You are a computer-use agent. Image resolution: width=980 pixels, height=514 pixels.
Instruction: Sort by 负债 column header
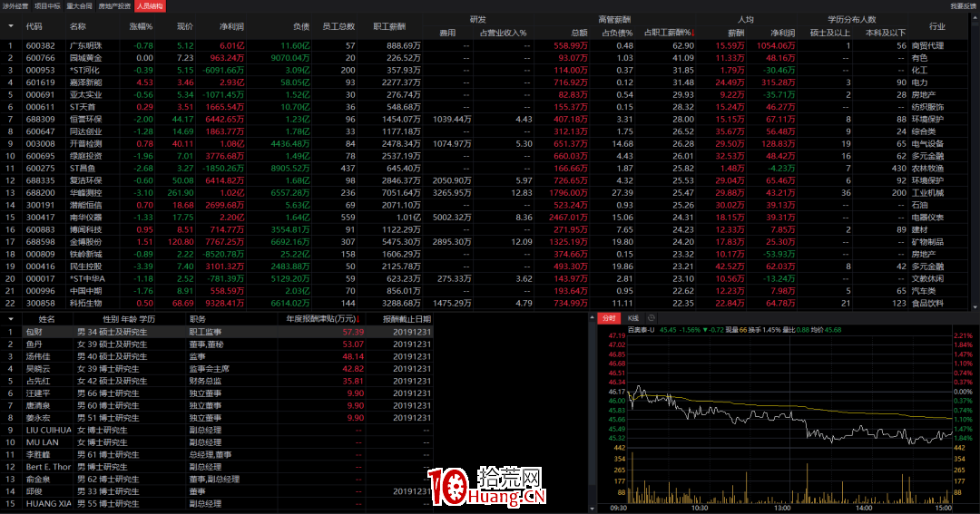[301, 26]
